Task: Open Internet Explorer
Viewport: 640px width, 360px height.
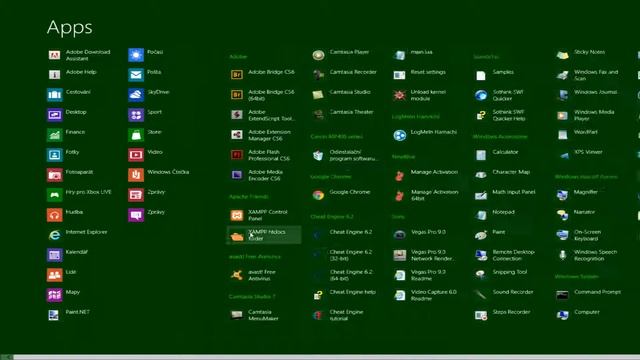Action: (78, 235)
